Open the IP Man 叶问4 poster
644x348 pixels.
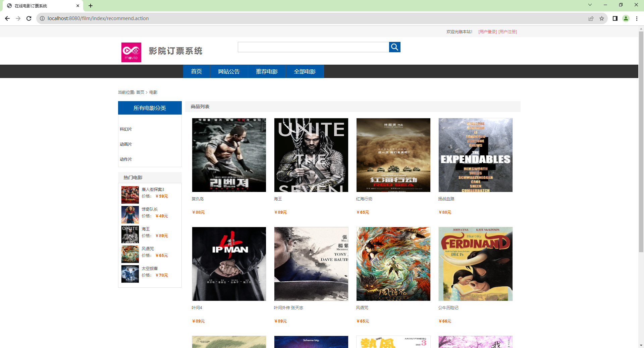click(229, 264)
